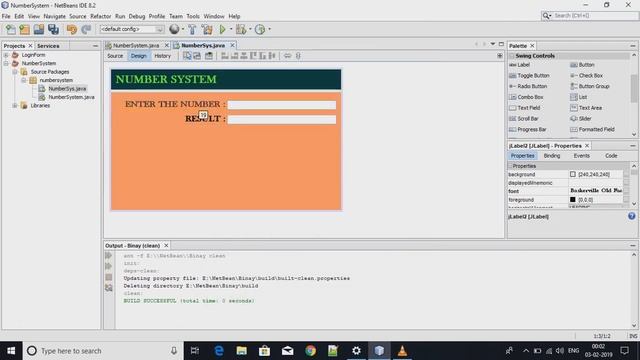Viewport: 640px width, 360px height.
Task: Select the Radio Button component in Palette
Action: coord(528,86)
